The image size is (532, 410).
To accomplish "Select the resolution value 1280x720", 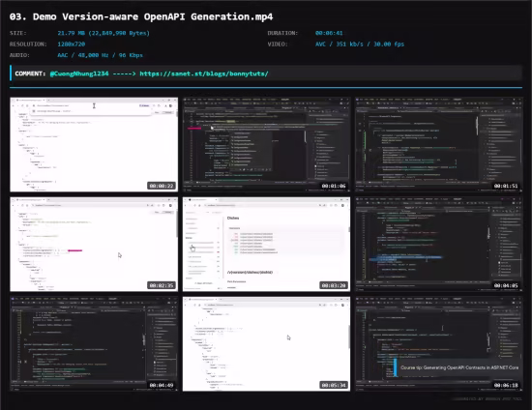I will click(x=72, y=44).
